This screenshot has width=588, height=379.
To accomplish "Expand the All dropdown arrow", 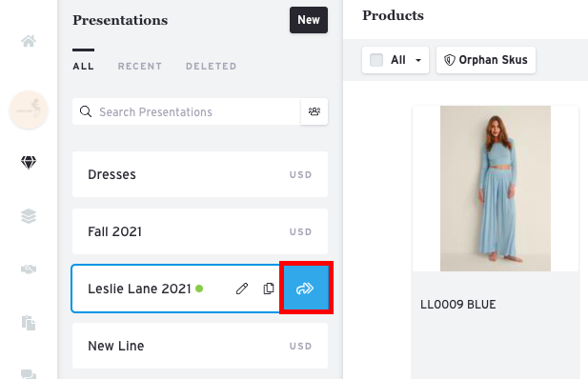I will pyautogui.click(x=418, y=60).
